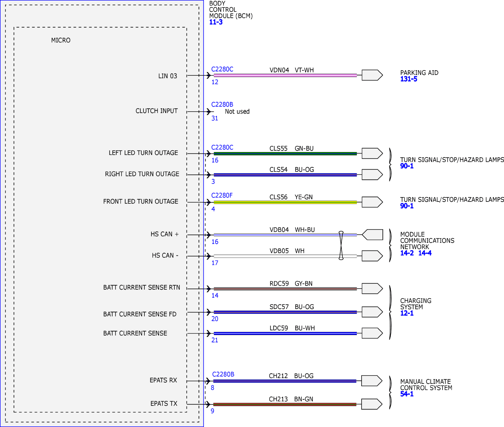Click the 'PARKING AID' destination label
Viewport: 504px width, 427px height.
[x=419, y=73]
